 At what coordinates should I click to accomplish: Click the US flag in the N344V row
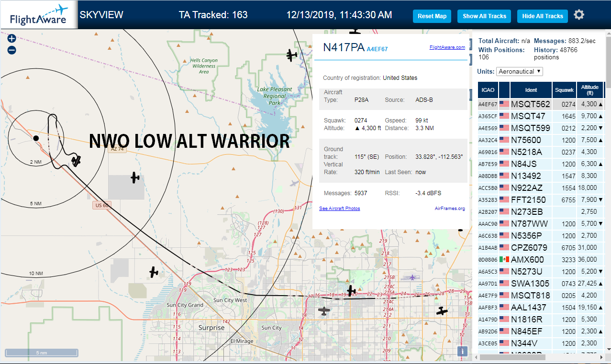504,343
